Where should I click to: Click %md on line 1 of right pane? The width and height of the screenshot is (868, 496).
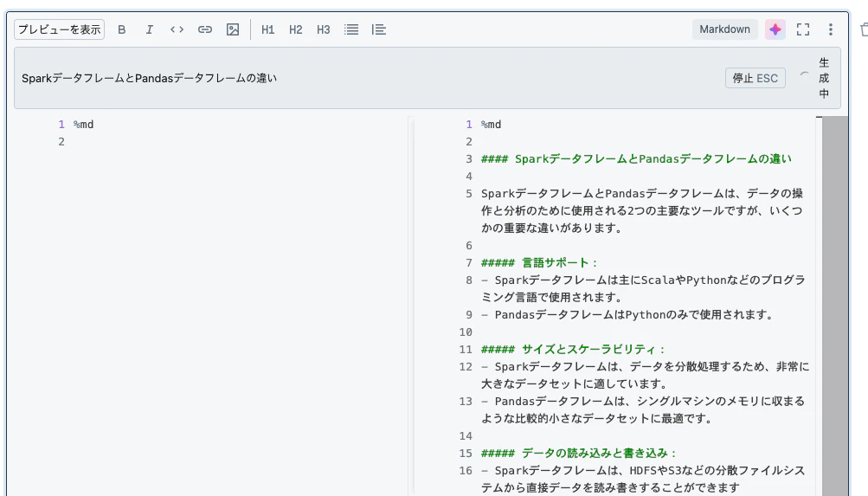(491, 125)
